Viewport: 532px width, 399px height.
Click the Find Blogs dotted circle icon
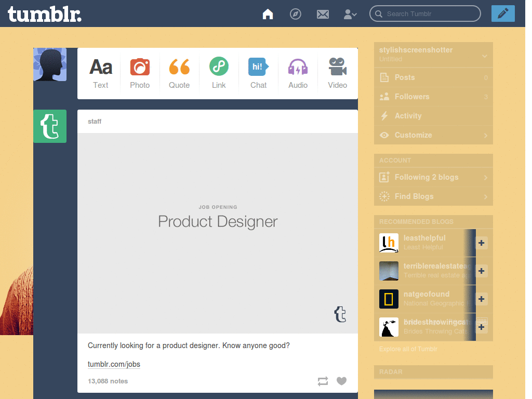point(384,196)
